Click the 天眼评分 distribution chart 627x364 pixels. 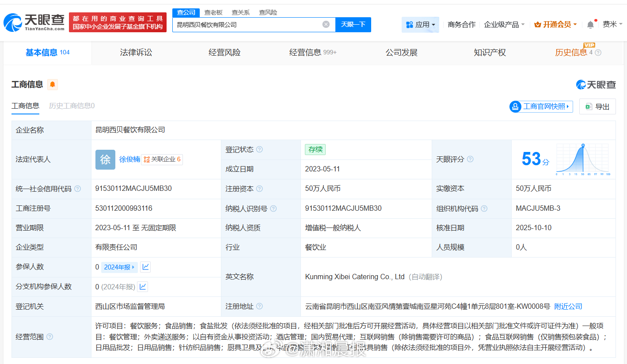point(583,159)
